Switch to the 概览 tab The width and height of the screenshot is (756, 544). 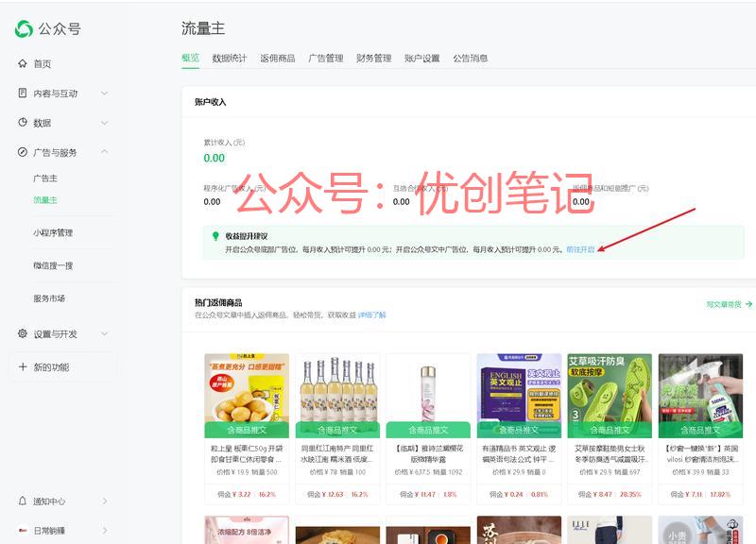pyautogui.click(x=191, y=59)
